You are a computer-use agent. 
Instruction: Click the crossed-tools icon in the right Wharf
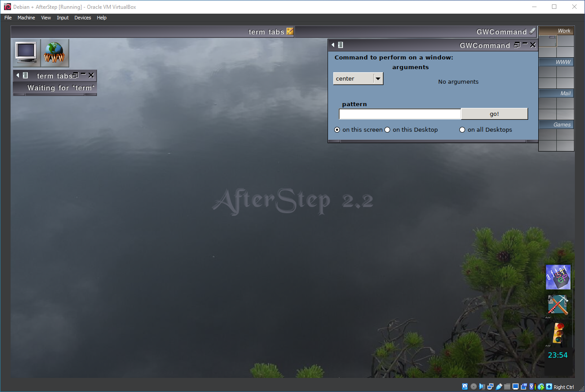(558, 304)
